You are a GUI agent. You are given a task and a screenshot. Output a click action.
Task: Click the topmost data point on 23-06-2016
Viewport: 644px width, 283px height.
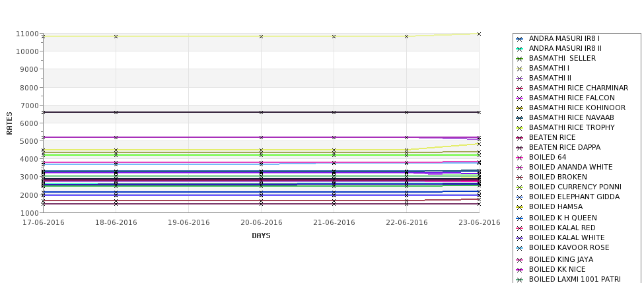click(479, 34)
